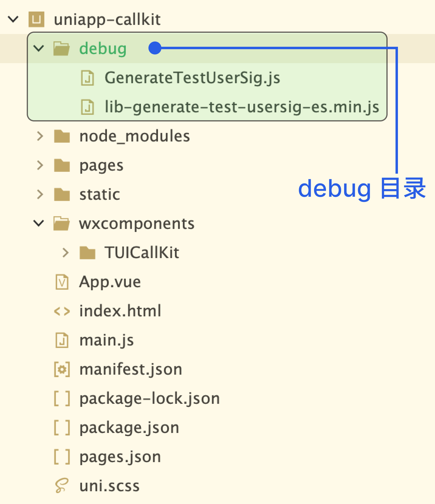Collapse the uniapp-callkit project root
The image size is (435, 504).
pyautogui.click(x=13, y=19)
